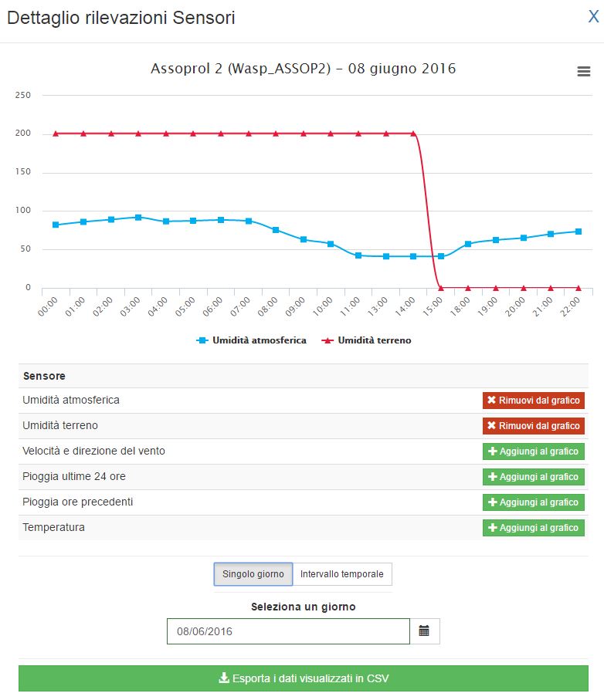The height and width of the screenshot is (700, 604).
Task: Click the Seleziona un giorno label
Action: 304,607
